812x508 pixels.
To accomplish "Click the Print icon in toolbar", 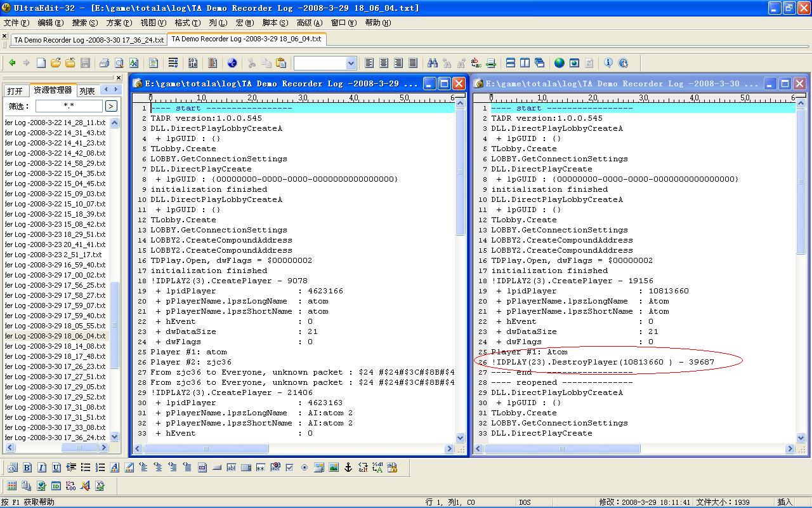I will pos(104,63).
